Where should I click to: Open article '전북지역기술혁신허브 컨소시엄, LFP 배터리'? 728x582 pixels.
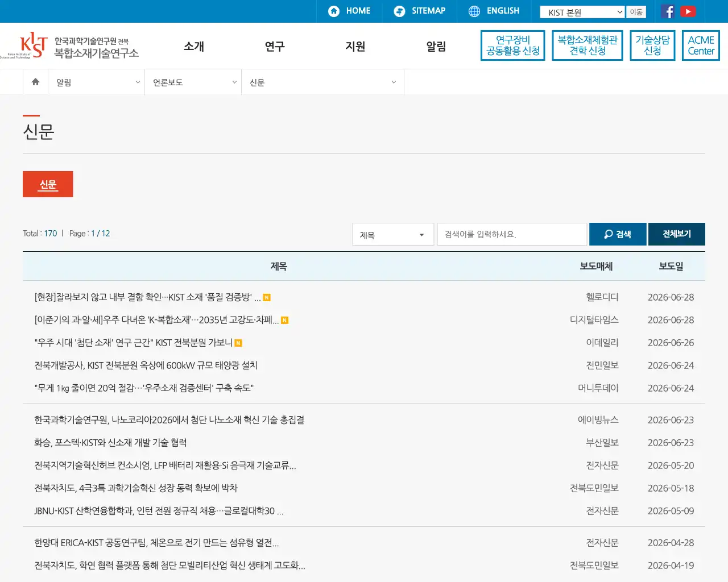click(x=165, y=465)
